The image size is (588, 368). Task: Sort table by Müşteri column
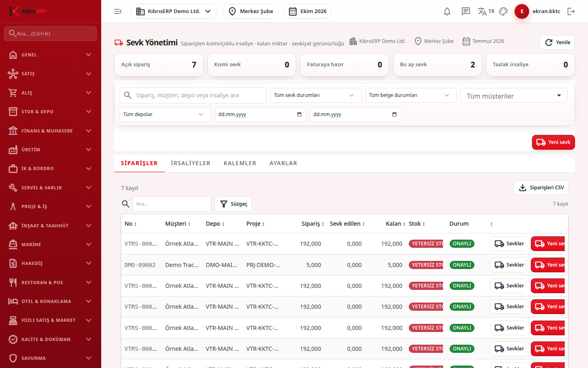point(178,224)
